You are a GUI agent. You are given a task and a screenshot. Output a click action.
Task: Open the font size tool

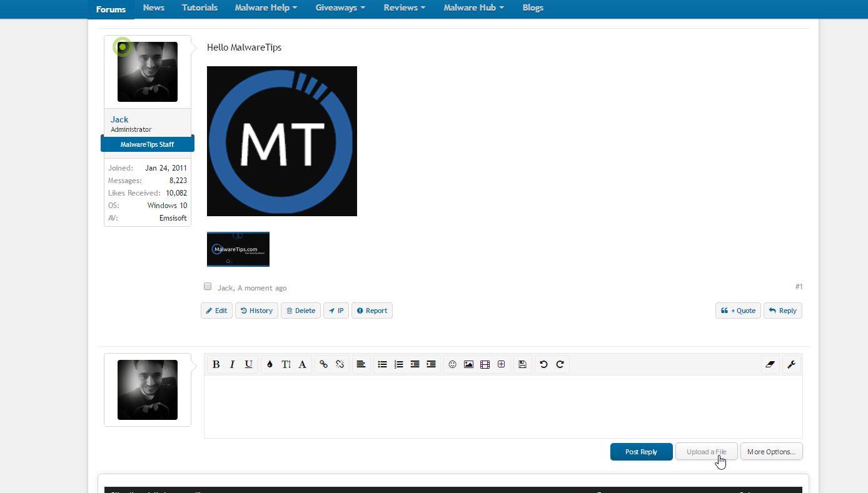[x=286, y=364]
